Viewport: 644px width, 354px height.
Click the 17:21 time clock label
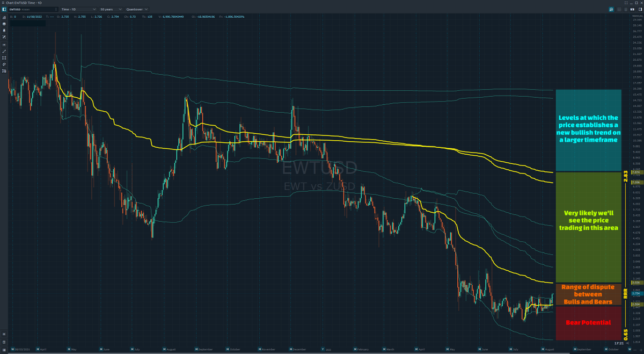[x=619, y=343]
